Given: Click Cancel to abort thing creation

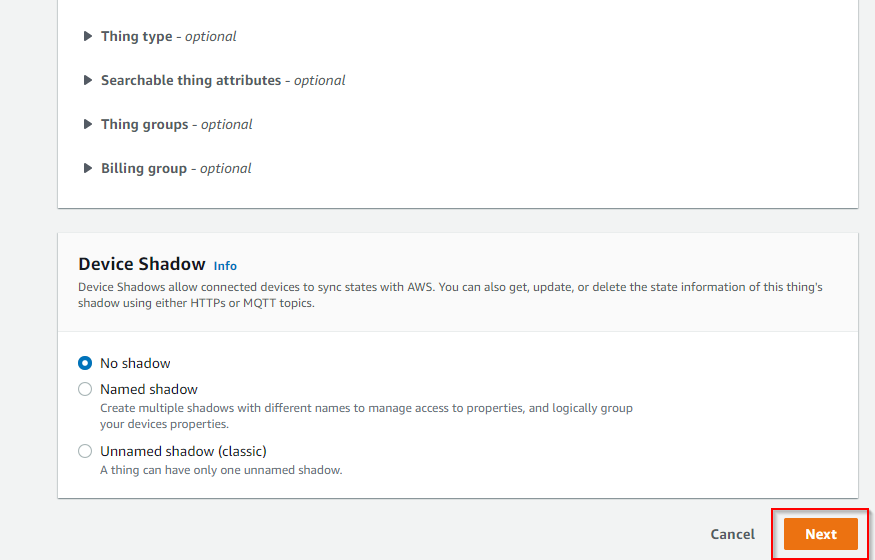Looking at the screenshot, I should tap(732, 534).
